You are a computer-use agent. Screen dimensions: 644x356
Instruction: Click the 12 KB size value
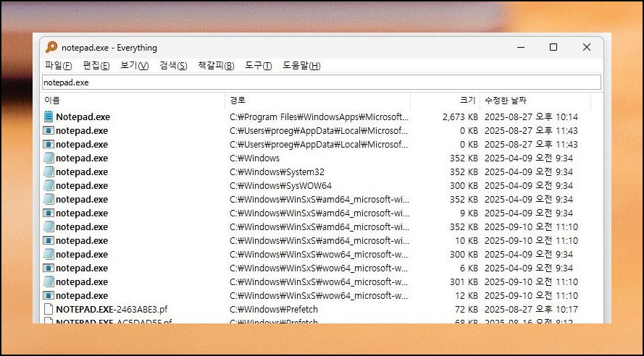pos(467,295)
